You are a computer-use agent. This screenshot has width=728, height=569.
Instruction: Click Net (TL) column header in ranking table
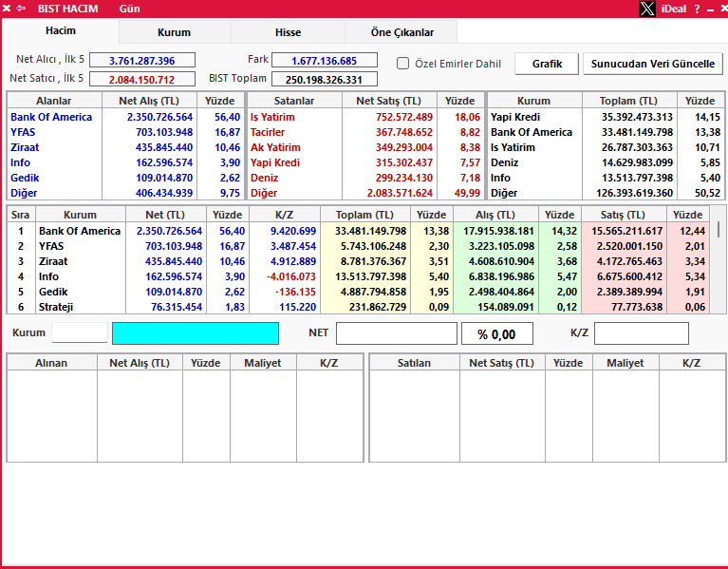(165, 215)
